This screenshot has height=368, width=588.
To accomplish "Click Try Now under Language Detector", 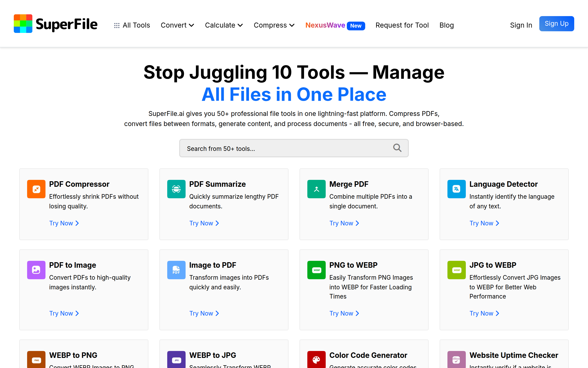I will [x=484, y=223].
